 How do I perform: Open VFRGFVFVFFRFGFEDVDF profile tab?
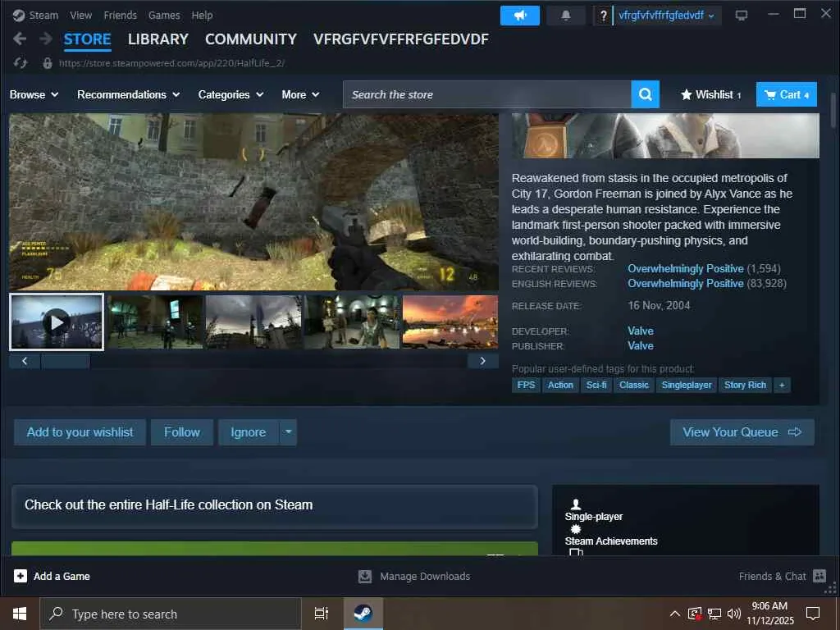[400, 39]
